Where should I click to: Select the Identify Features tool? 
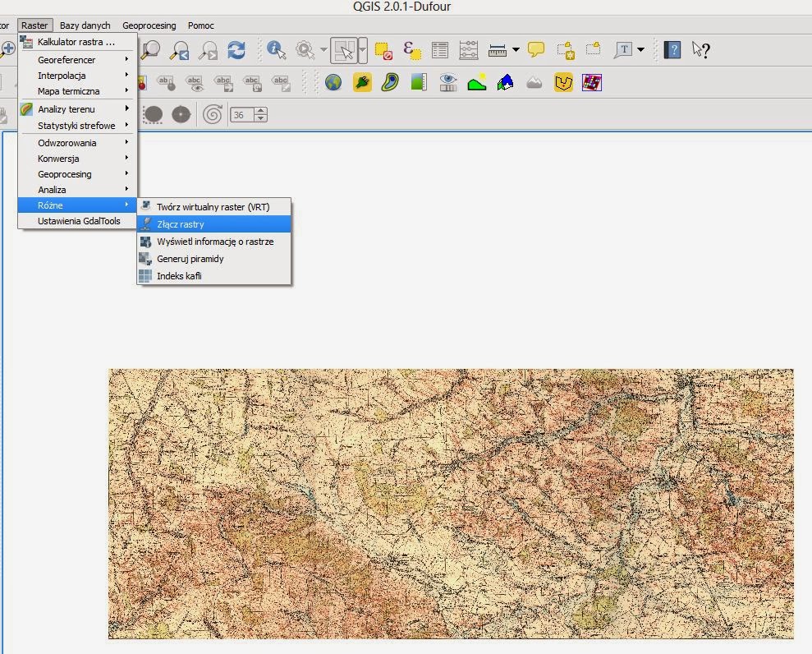[276, 50]
